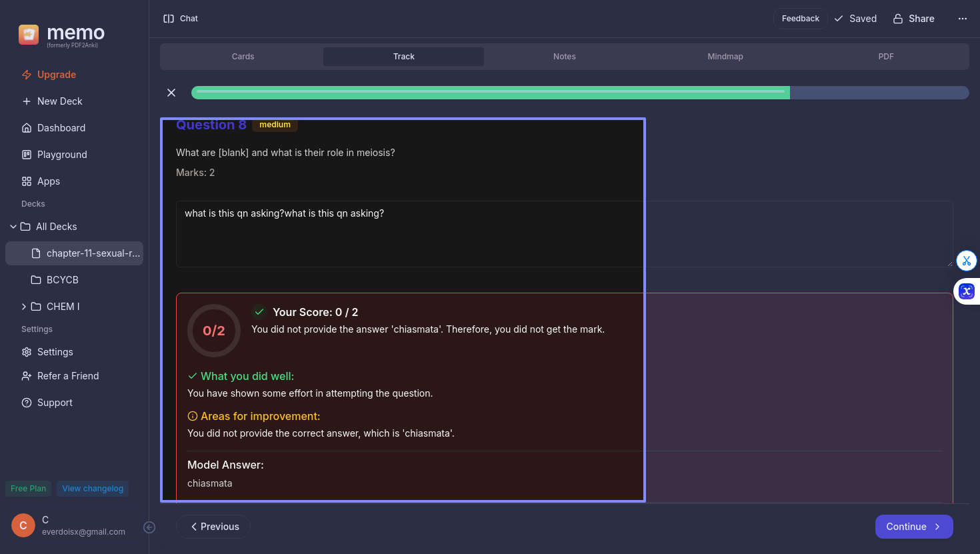The height and width of the screenshot is (554, 980).
Task: Switch to the Mindmap tab
Action: 725,57
